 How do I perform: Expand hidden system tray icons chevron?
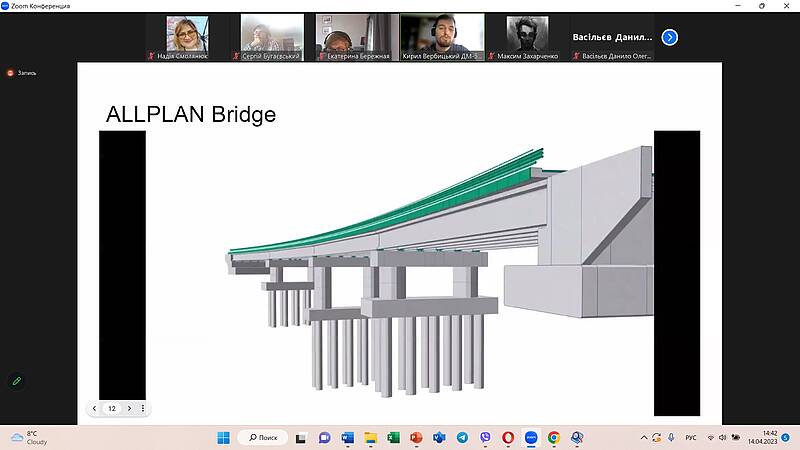click(644, 438)
